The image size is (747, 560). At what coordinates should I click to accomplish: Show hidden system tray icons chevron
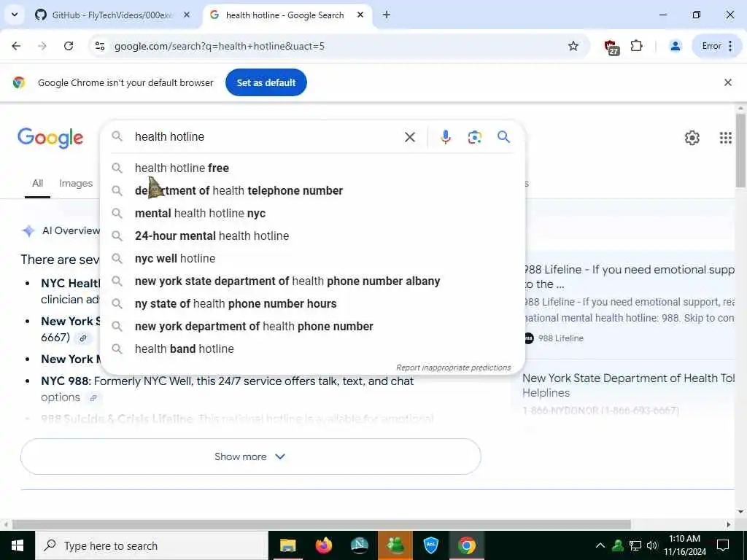coord(600,545)
